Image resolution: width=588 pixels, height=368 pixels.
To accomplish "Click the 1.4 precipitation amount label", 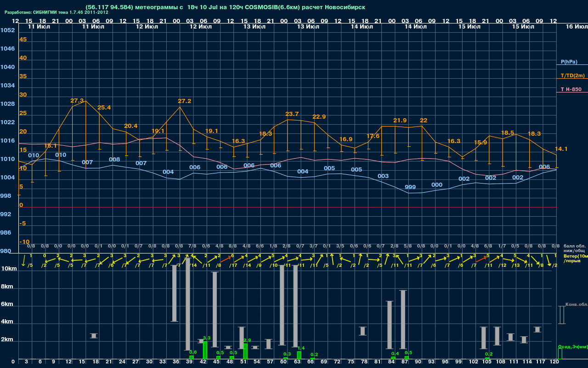I will [301, 348].
